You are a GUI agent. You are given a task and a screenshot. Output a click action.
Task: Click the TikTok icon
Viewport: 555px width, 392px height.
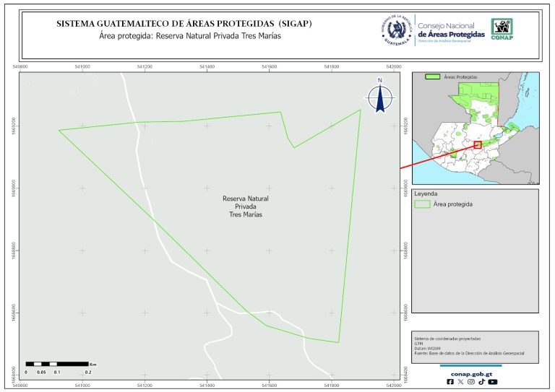[481, 383]
